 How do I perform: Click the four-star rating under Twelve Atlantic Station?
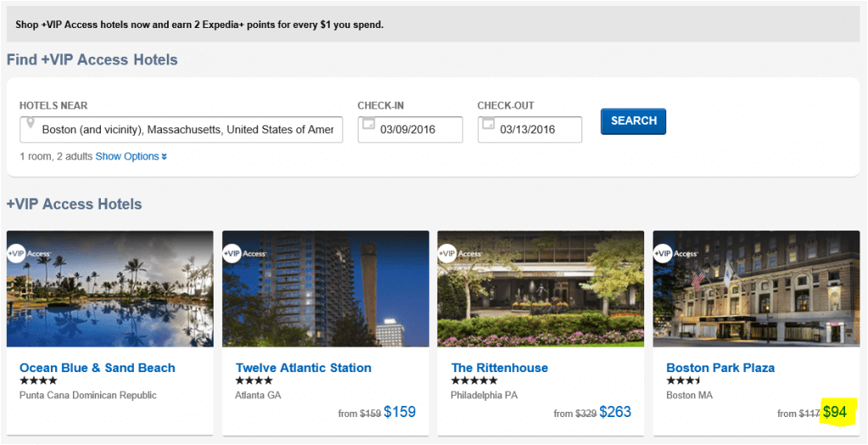coord(254,381)
